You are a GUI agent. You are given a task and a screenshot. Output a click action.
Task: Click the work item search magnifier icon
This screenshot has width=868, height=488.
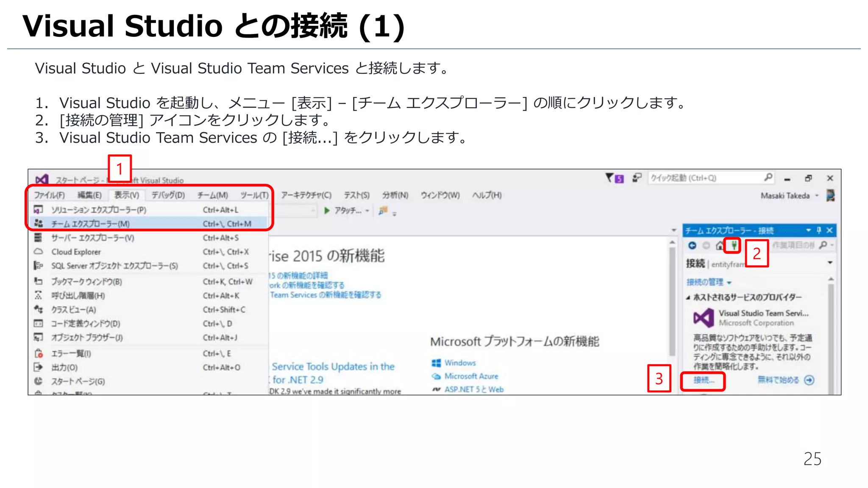point(823,245)
